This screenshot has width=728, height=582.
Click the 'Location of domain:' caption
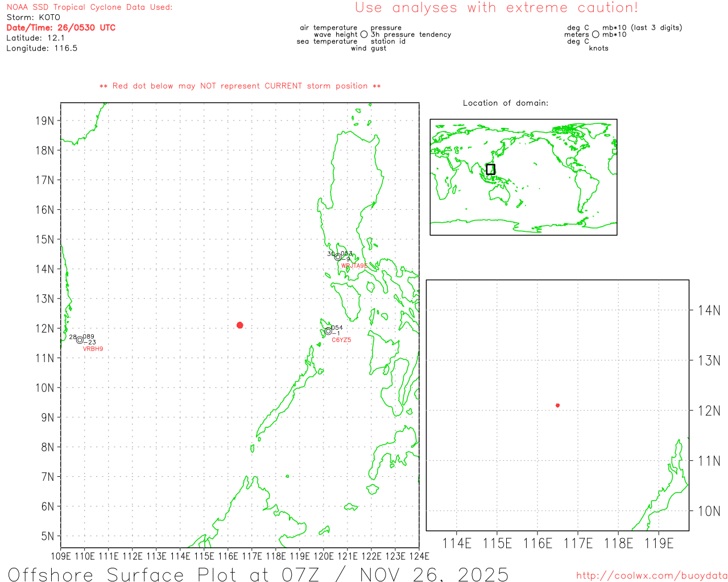(x=505, y=103)
